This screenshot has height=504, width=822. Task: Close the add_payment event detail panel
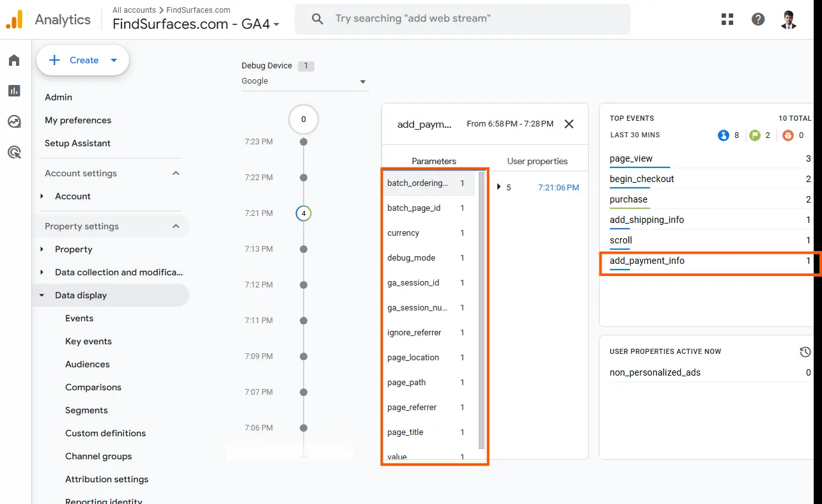569,124
